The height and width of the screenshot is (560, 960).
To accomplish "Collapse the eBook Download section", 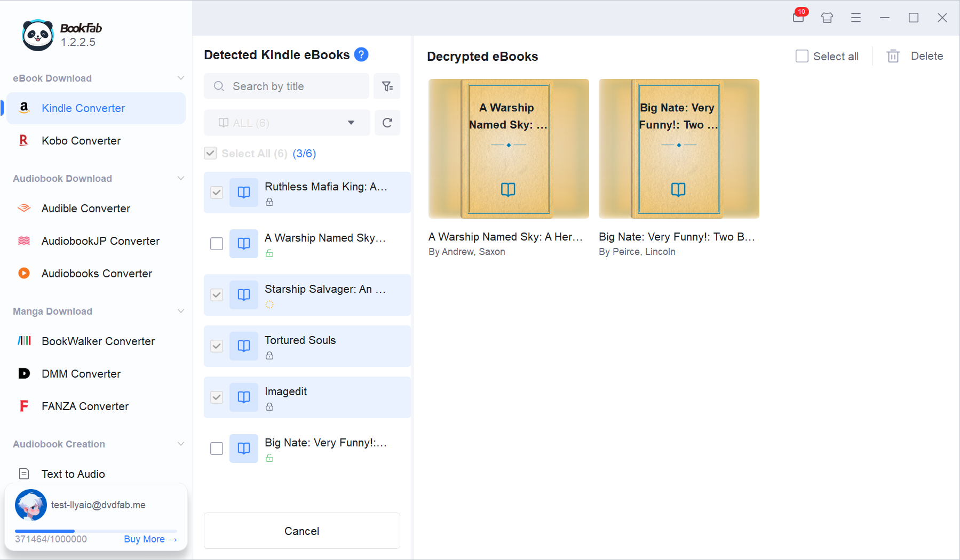I will (x=181, y=78).
